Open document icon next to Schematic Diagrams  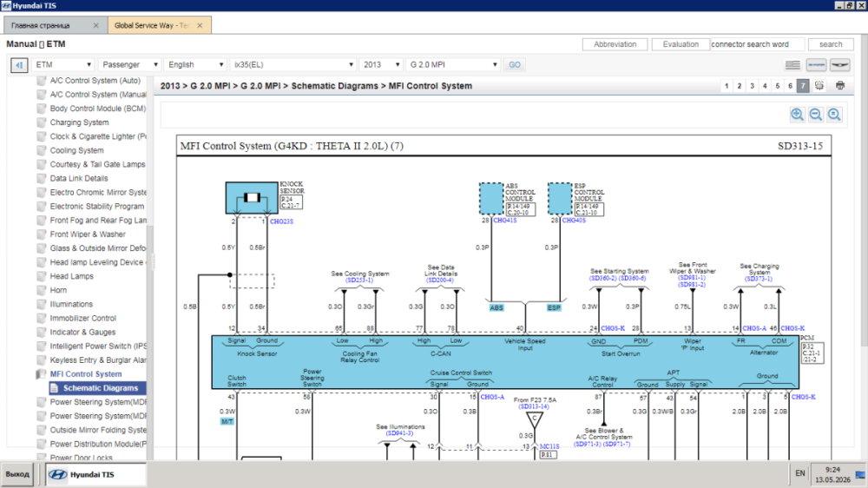pyautogui.click(x=54, y=388)
